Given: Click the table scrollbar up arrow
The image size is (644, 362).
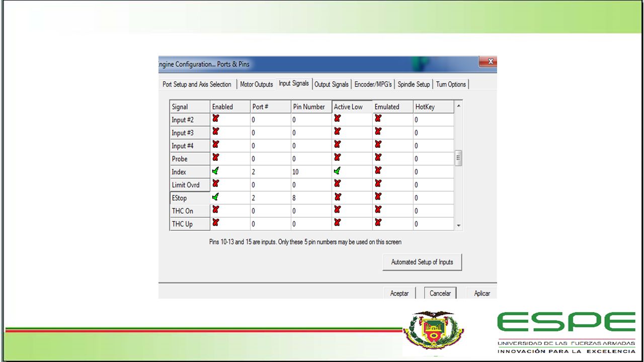Looking at the screenshot, I should (x=458, y=107).
